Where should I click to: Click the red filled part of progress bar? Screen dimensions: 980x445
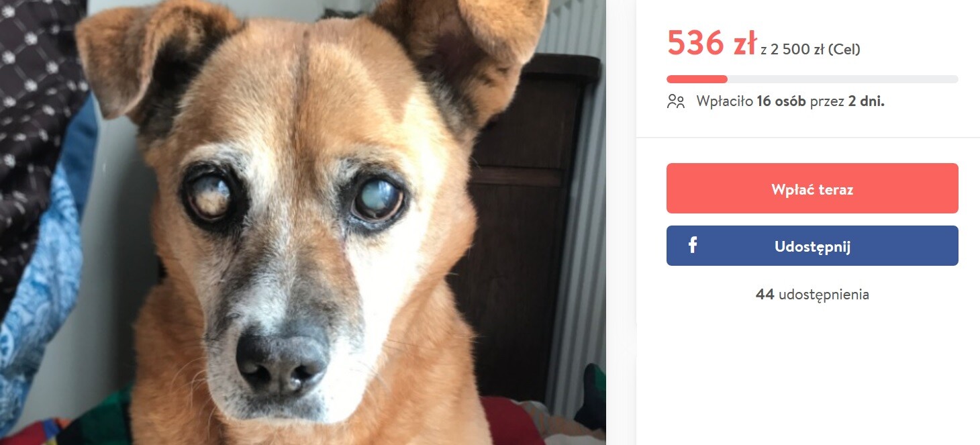pyautogui.click(x=697, y=79)
